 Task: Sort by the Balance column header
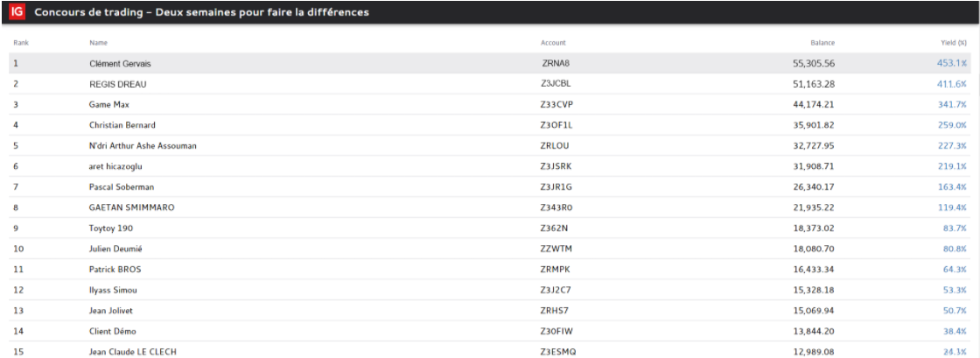pyautogui.click(x=822, y=43)
